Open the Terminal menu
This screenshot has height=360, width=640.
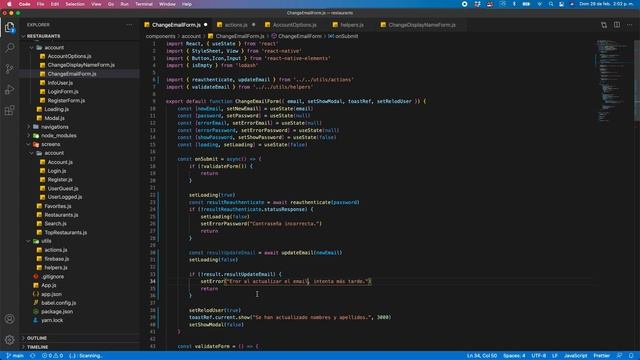point(144,4)
